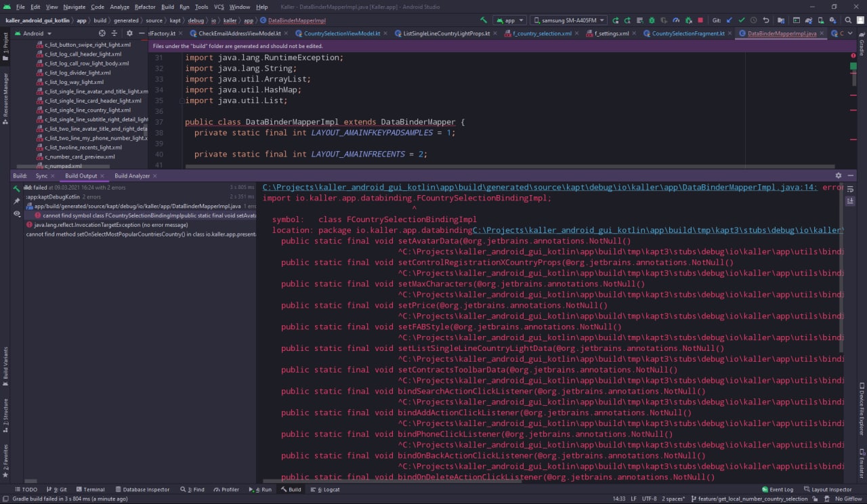Open the samsung SM-A405FM device dropdown
The width and height of the screenshot is (867, 504).
click(x=569, y=20)
